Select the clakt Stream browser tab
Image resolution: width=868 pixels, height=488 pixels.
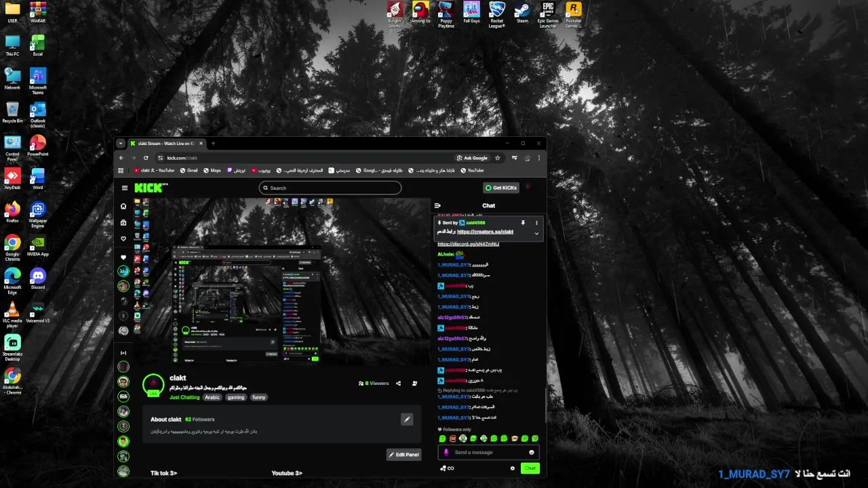point(166,143)
